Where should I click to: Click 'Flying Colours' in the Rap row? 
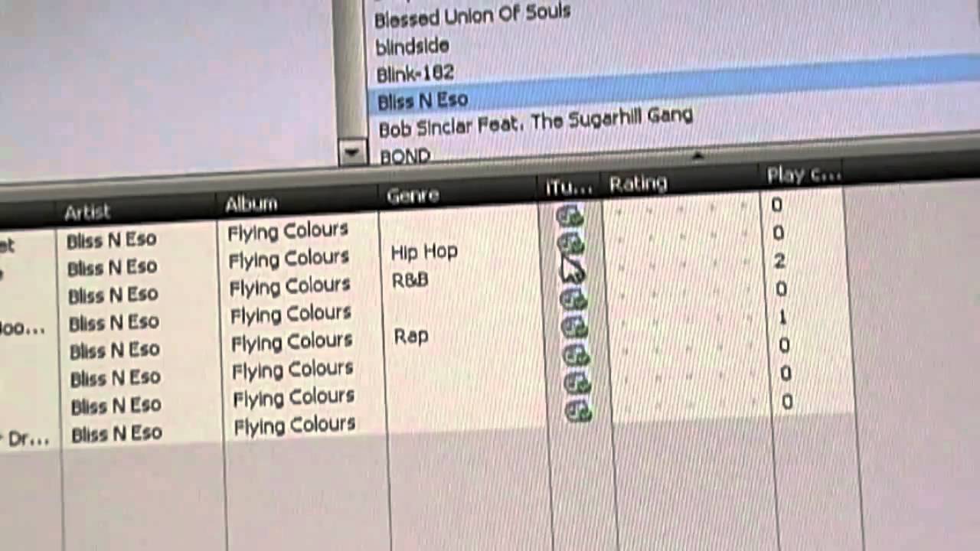[x=292, y=341]
